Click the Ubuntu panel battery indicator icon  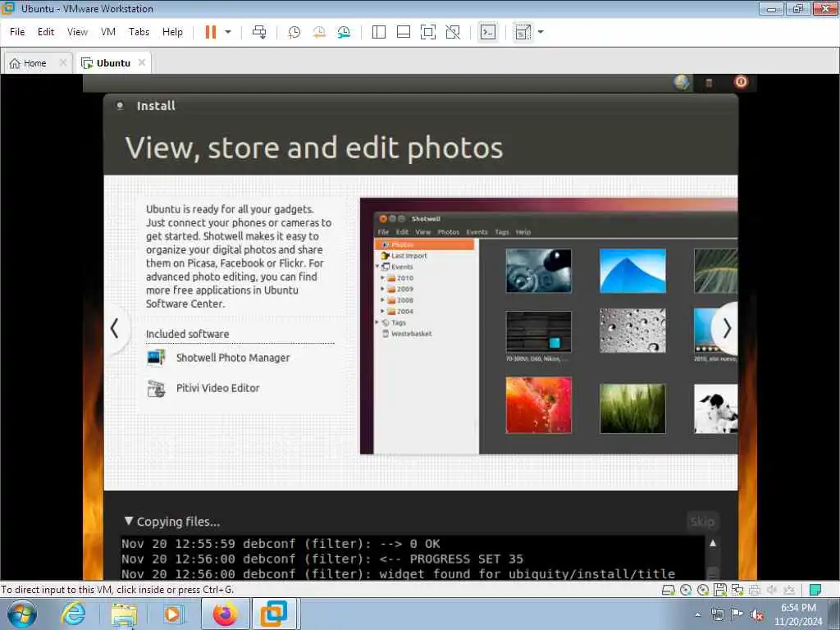pos(709,83)
